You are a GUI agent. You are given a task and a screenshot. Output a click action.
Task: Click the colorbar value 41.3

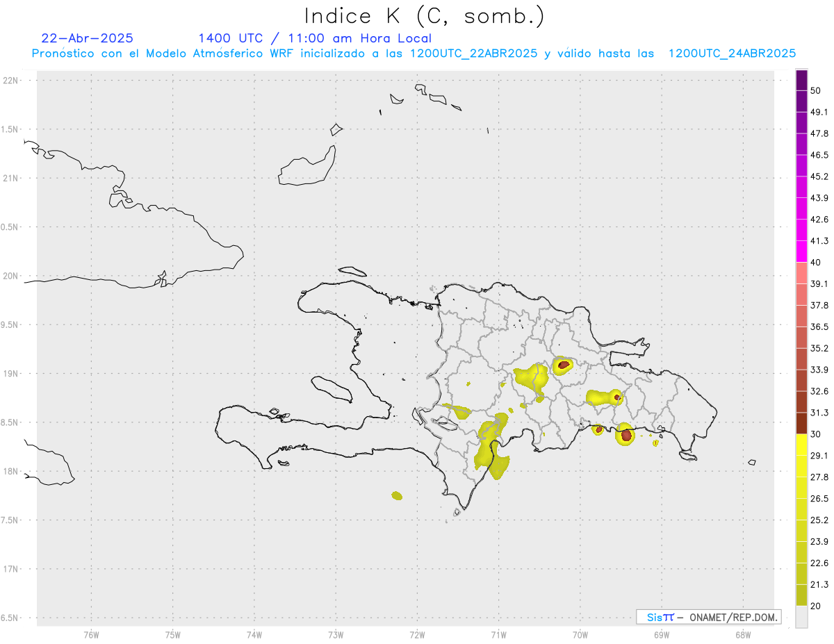click(x=819, y=241)
